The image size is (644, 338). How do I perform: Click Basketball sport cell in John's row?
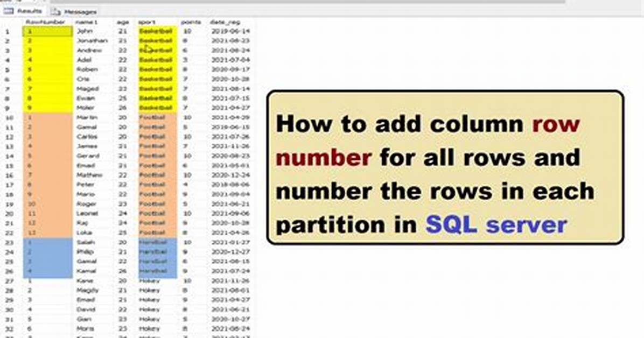point(155,31)
